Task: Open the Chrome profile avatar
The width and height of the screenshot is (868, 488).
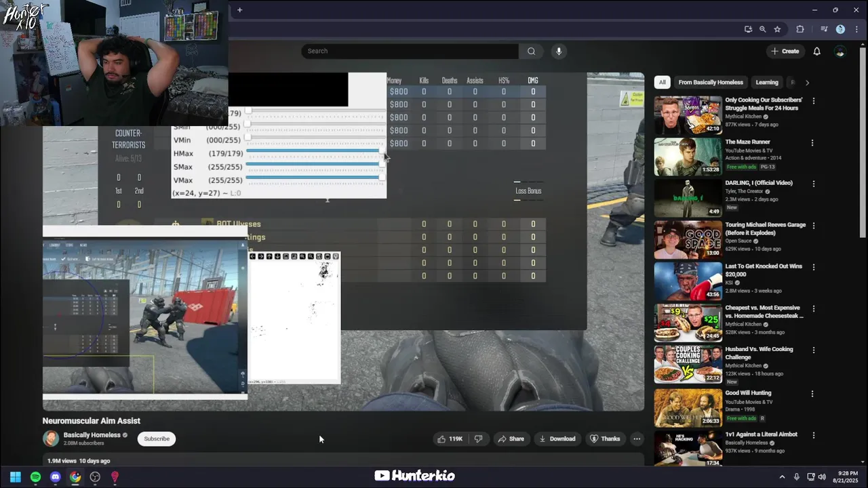Action: coord(840,29)
